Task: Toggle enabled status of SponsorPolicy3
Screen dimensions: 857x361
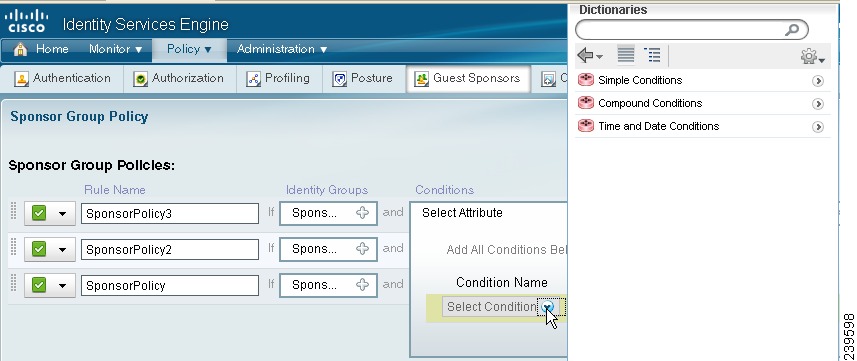Action: 39,213
